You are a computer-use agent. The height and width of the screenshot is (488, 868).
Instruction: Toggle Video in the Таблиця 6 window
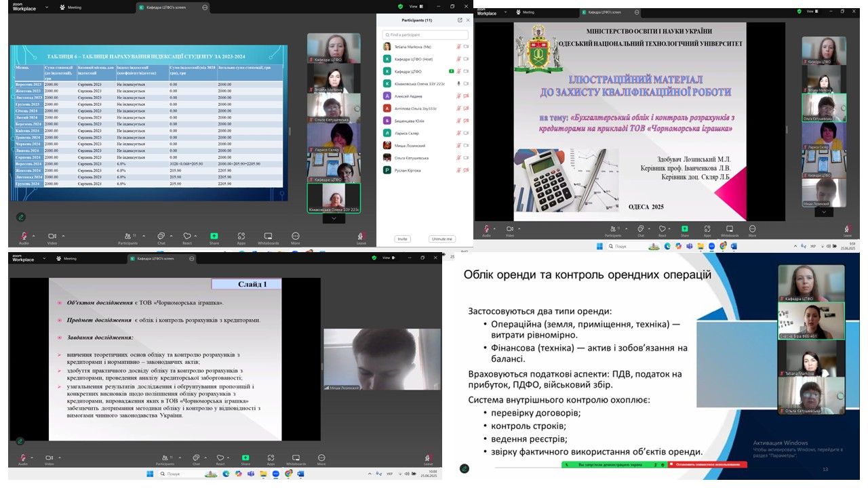pos(52,238)
